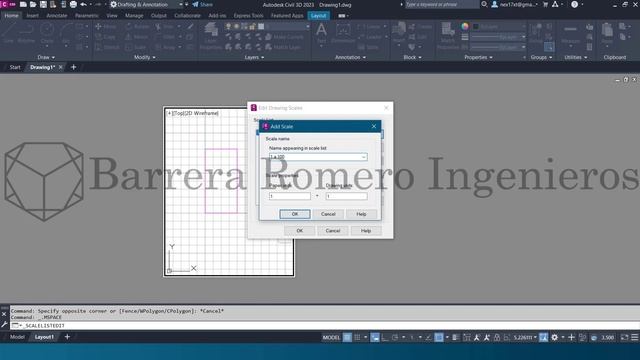Select the Circle tool in Draw panel

47,33
